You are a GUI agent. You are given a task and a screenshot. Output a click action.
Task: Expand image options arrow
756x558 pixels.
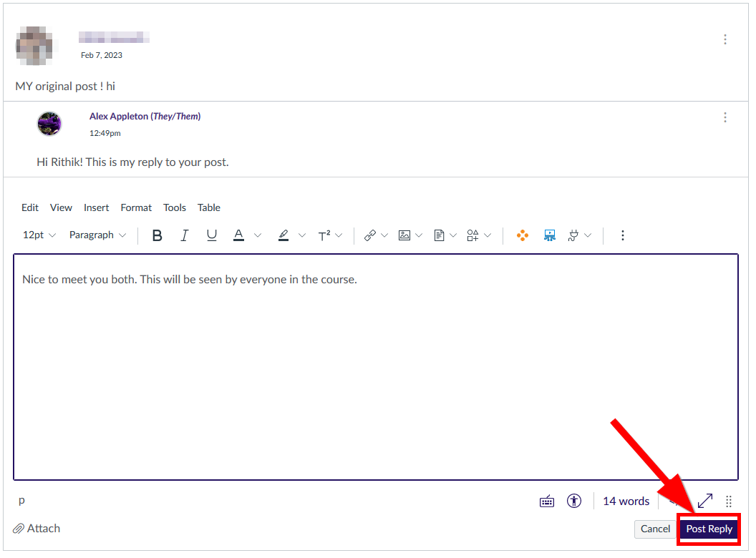pyautogui.click(x=419, y=235)
